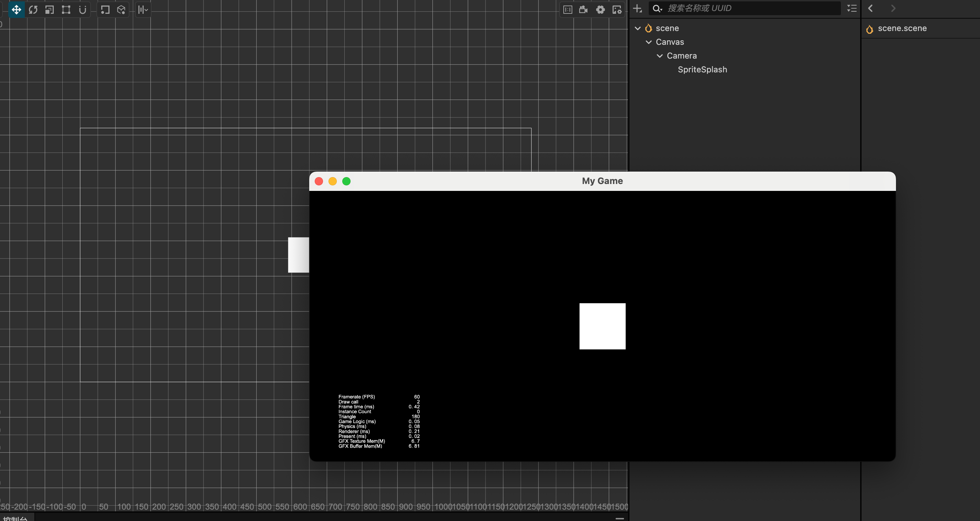Open scene camera settings icon
This screenshot has width=980, height=521.
click(584, 10)
